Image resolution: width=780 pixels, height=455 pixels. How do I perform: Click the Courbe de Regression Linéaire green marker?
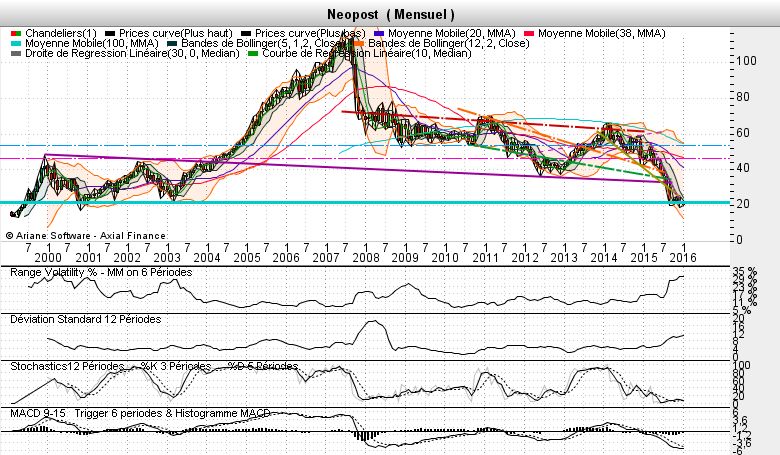254,53
